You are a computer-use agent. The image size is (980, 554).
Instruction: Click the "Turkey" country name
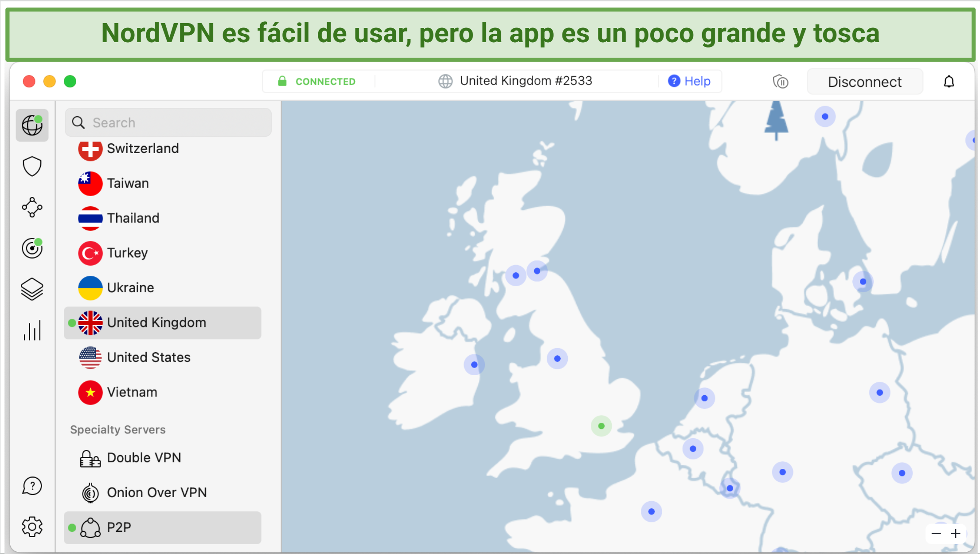point(127,253)
